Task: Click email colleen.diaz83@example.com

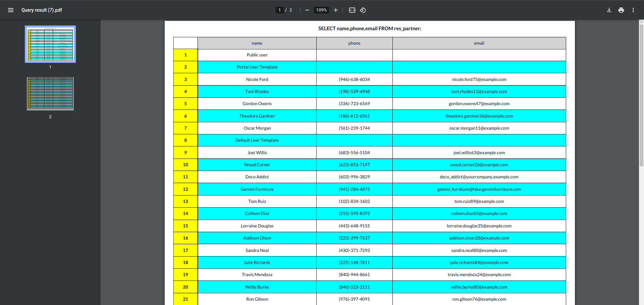Action: point(479,214)
